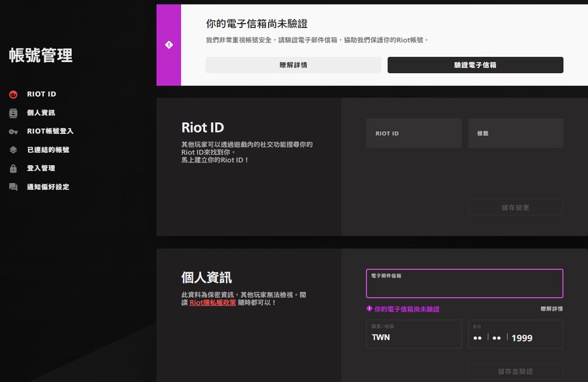Image resolution: width=588 pixels, height=382 pixels.
Task: Click the 驗證電子信箱 button
Action: [475, 65]
